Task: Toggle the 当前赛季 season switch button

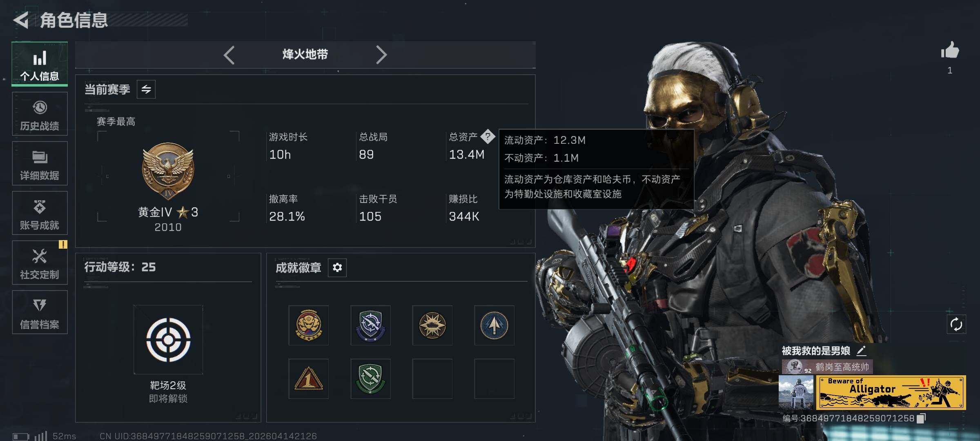Action: point(146,89)
